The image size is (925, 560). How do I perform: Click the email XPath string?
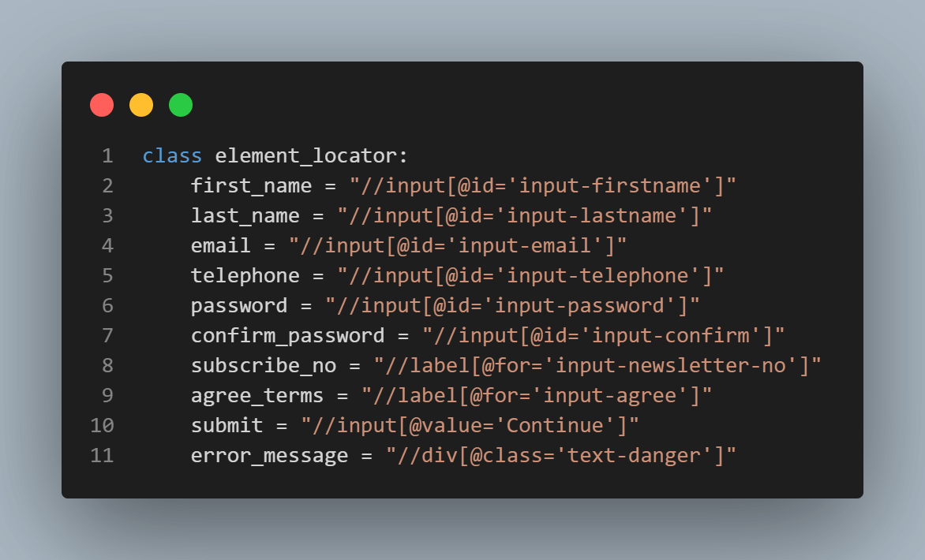457,246
